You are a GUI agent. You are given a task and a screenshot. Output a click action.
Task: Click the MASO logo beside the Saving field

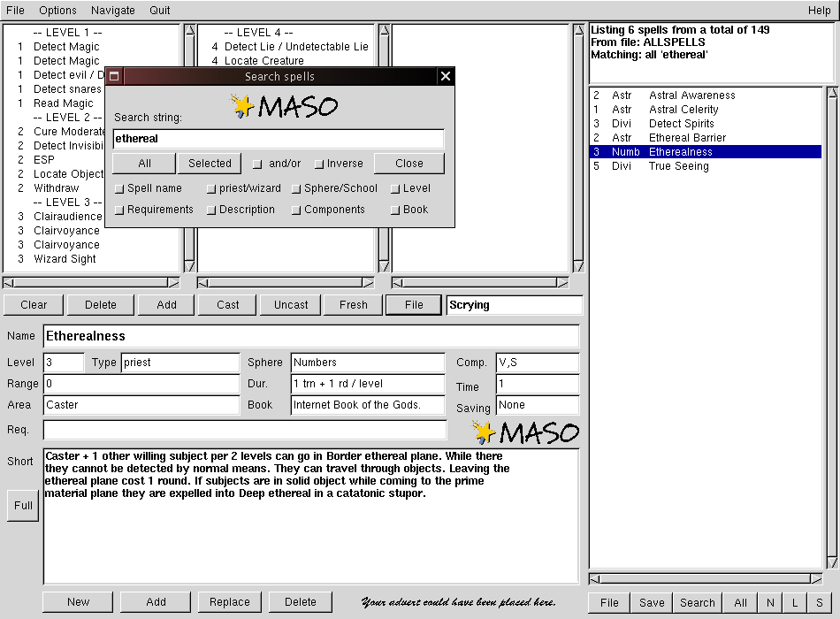point(525,432)
